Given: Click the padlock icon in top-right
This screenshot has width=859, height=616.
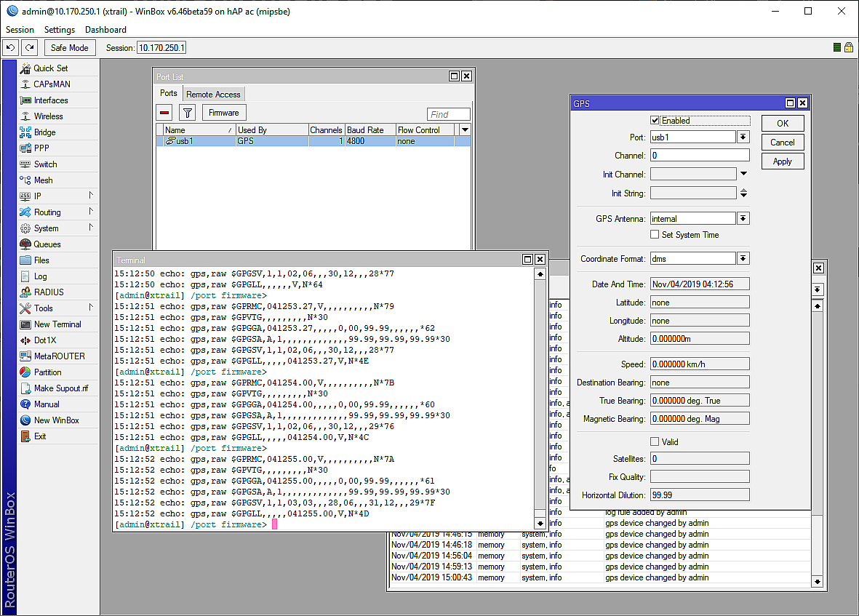Looking at the screenshot, I should [x=849, y=48].
